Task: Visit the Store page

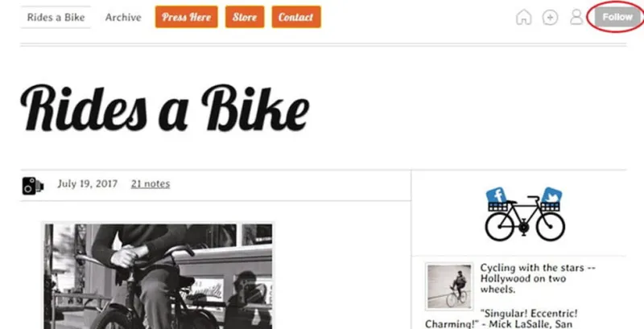Action: [x=245, y=17]
